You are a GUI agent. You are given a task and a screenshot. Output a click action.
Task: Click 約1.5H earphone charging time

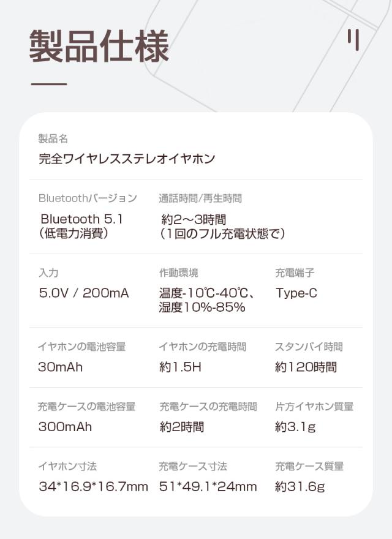tap(180, 367)
